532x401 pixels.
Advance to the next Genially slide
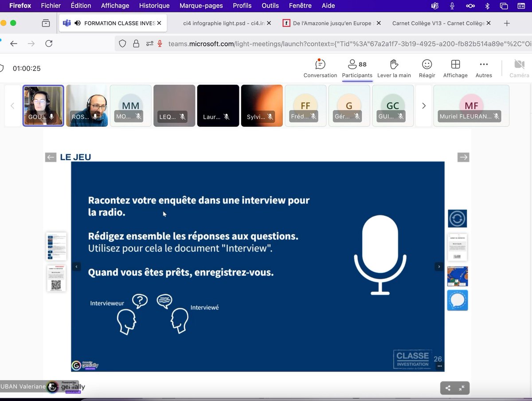(x=439, y=267)
